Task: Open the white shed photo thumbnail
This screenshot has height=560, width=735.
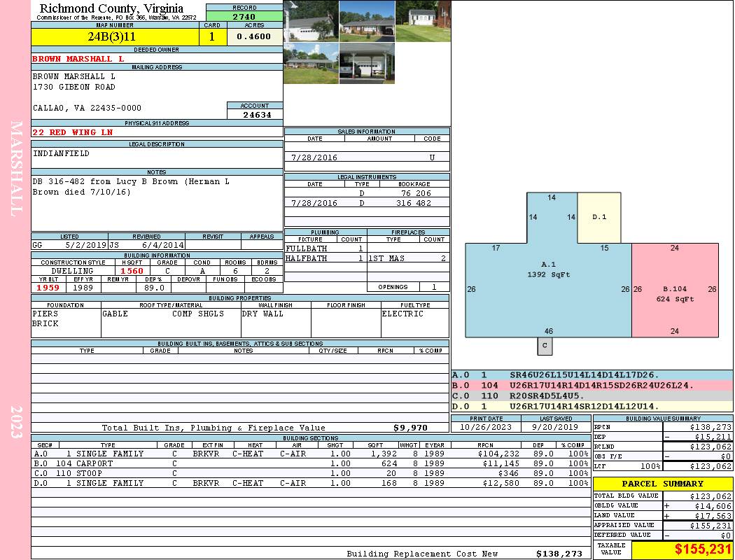Action: tap(423, 21)
